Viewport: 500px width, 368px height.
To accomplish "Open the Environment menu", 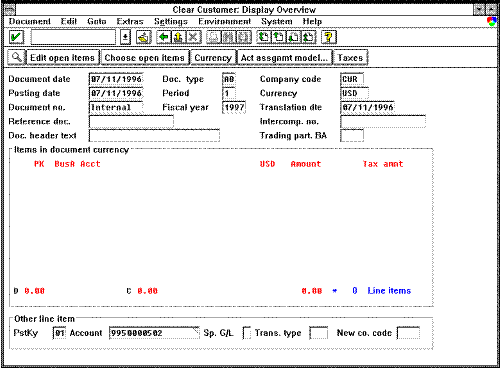I will point(224,22).
